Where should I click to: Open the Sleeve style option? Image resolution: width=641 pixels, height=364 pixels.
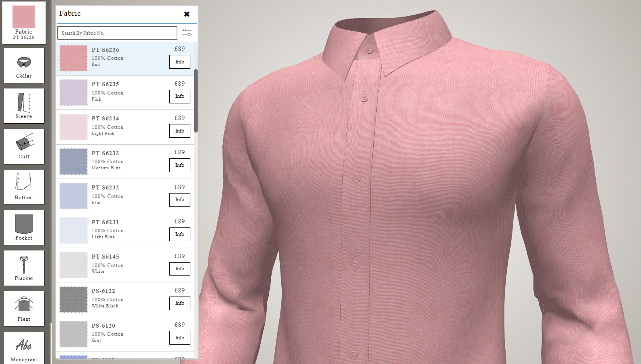(24, 106)
